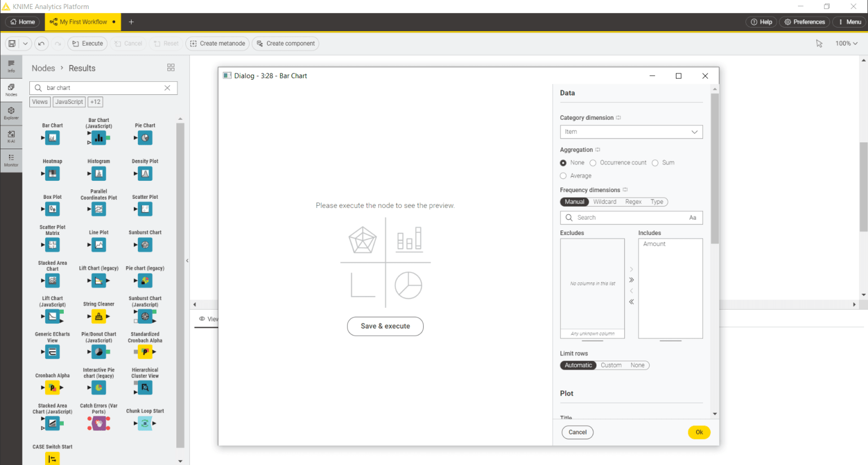Select the Stacked Area Chart node icon
The width and height of the screenshot is (868, 465).
[x=53, y=280]
